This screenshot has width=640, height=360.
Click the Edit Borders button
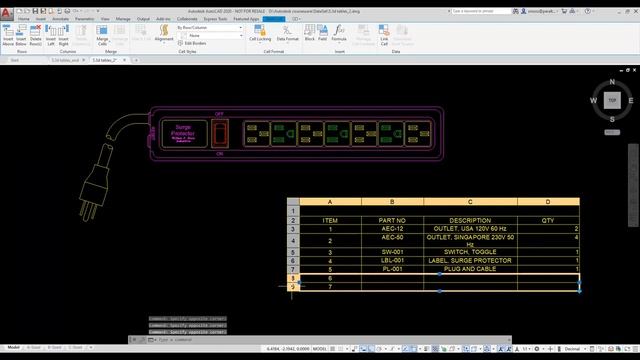click(192, 43)
